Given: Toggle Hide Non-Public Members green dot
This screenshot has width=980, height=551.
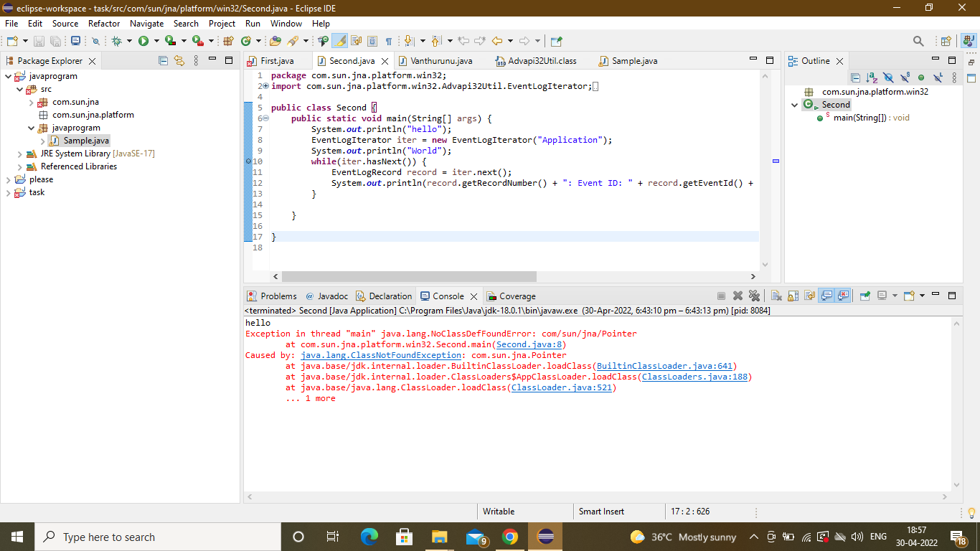Looking at the screenshot, I should point(921,77).
